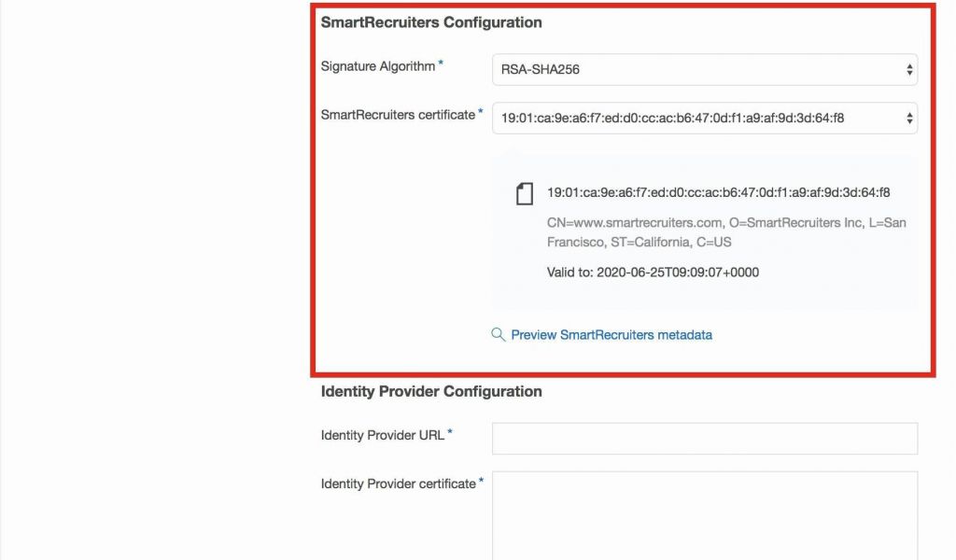Image resolution: width=956 pixels, height=560 pixels.
Task: Open the Signature Algorithm dropdown
Action: 704,69
